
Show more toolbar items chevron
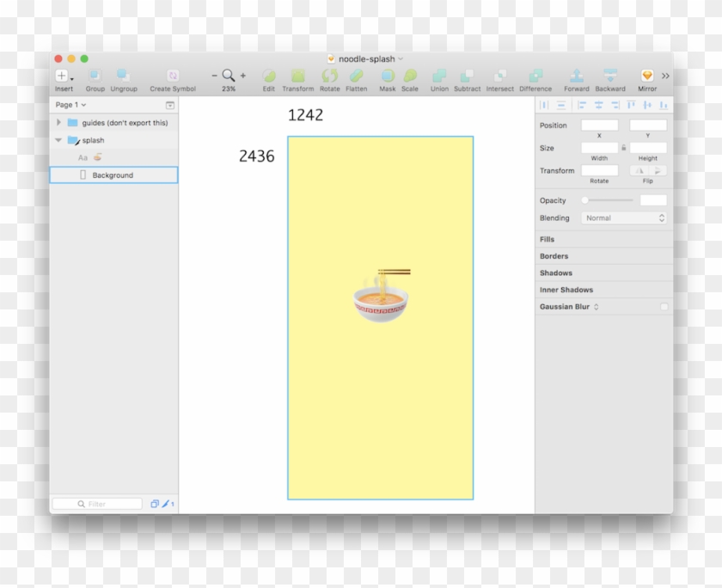[x=665, y=76]
